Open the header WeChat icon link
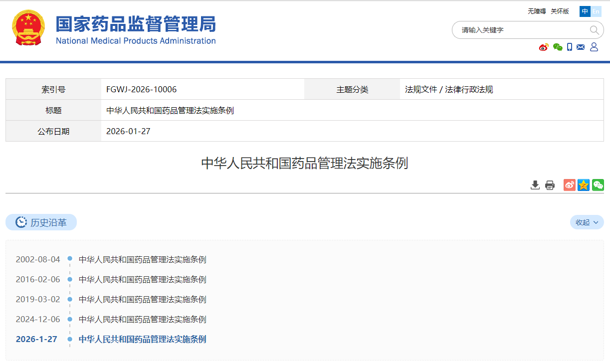 [558, 47]
